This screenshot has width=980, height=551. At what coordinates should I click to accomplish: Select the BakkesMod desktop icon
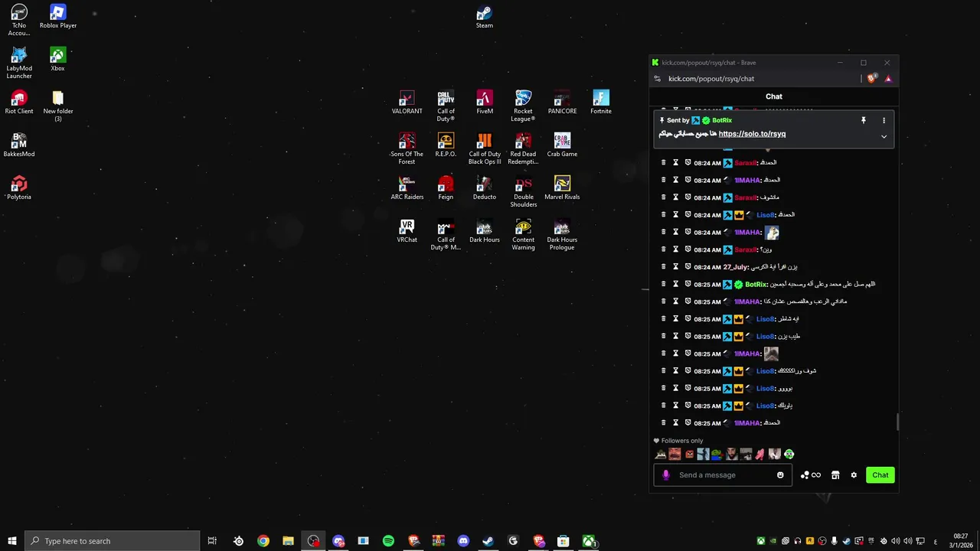coord(19,145)
